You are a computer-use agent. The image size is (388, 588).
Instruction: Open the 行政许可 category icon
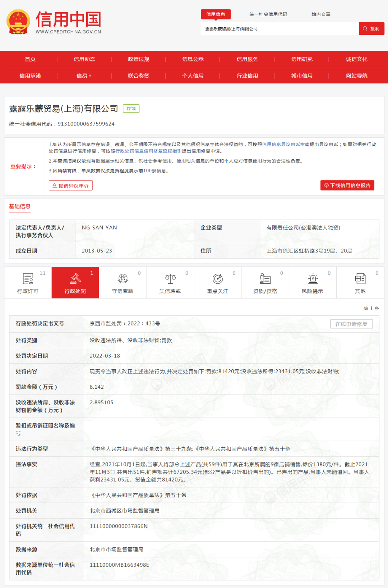(x=28, y=279)
